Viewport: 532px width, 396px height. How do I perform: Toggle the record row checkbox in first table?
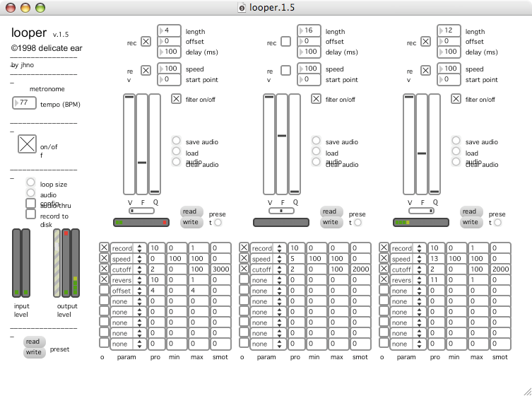pos(104,248)
